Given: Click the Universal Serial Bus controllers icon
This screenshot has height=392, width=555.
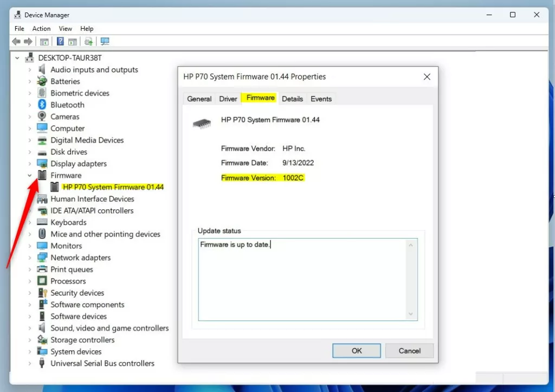Looking at the screenshot, I should (42, 363).
